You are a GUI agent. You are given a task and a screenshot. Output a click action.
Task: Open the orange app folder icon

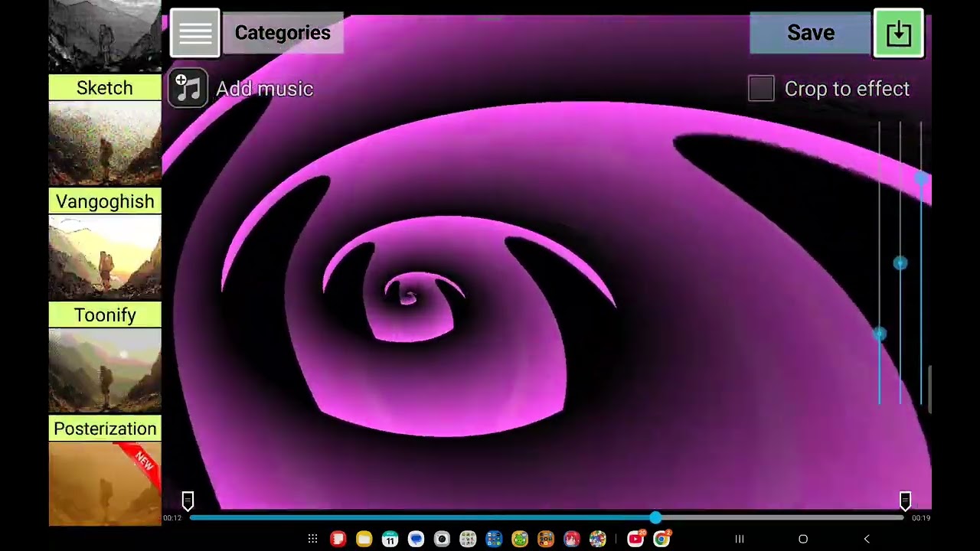click(546, 540)
